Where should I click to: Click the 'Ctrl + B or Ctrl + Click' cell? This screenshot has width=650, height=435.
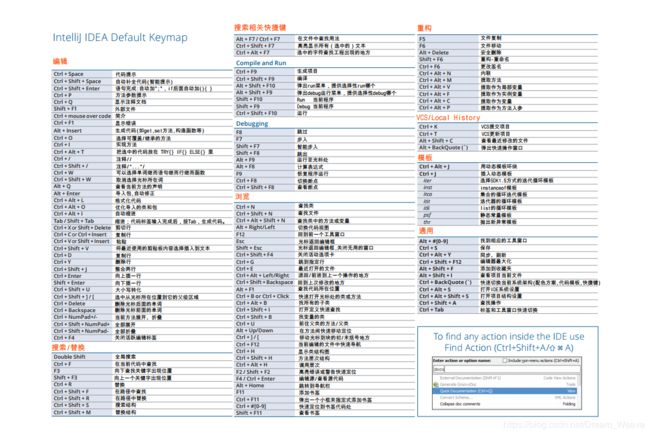point(262,296)
